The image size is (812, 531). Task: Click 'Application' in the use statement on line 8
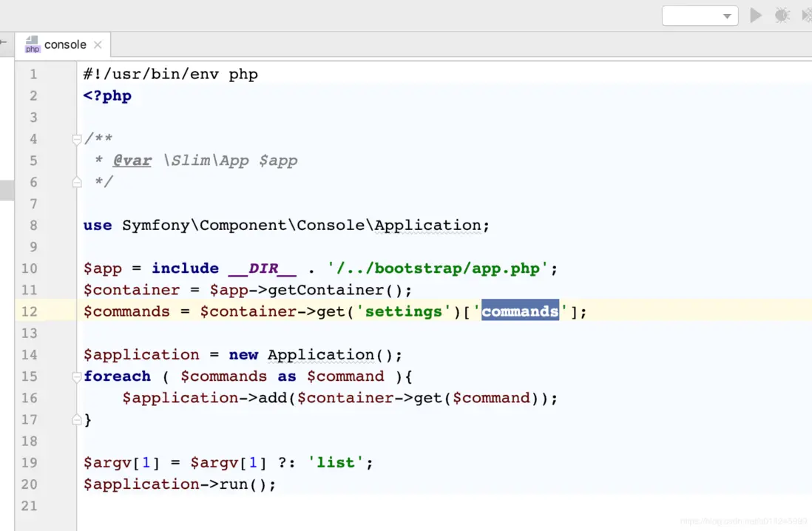(427, 226)
